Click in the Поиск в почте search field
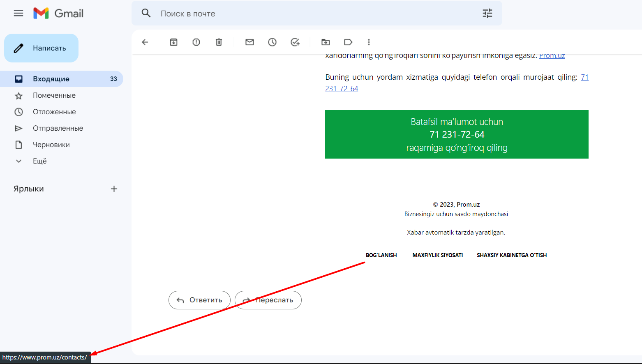 (x=316, y=13)
